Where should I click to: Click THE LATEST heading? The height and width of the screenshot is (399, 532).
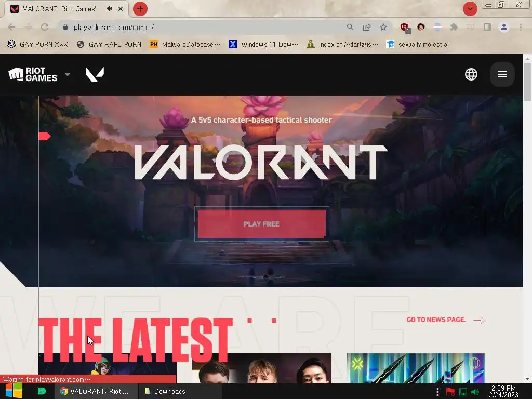click(136, 340)
